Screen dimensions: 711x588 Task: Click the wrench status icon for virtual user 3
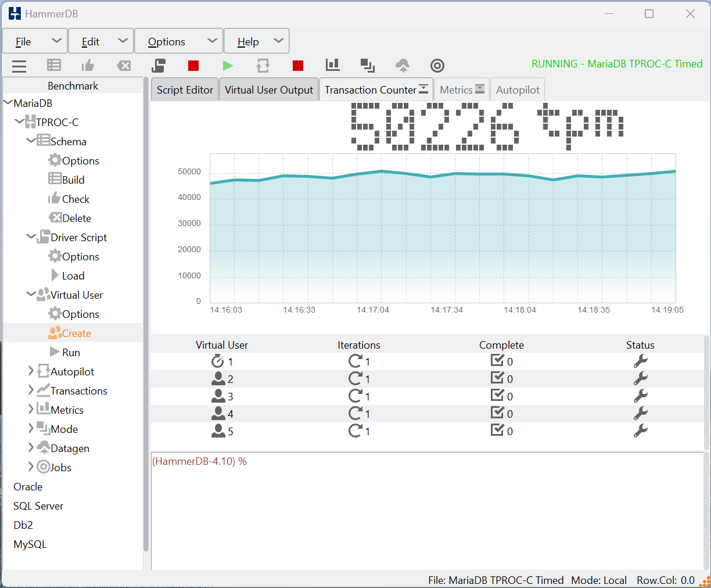[x=640, y=396]
